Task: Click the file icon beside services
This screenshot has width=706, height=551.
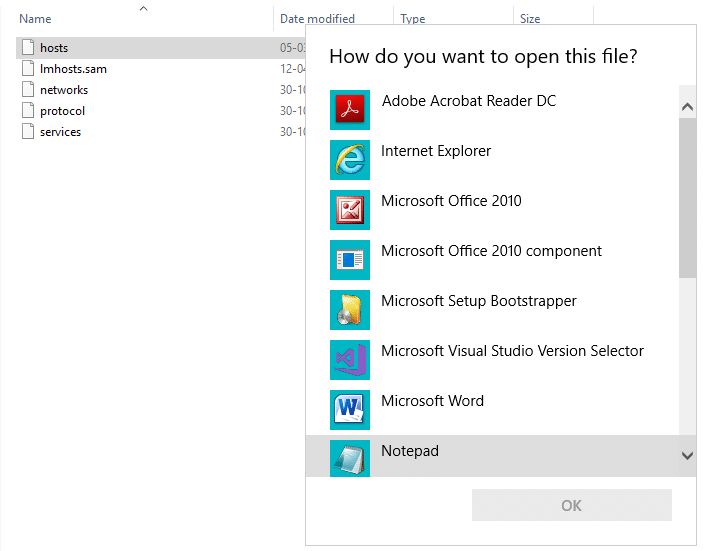Action: [28, 131]
